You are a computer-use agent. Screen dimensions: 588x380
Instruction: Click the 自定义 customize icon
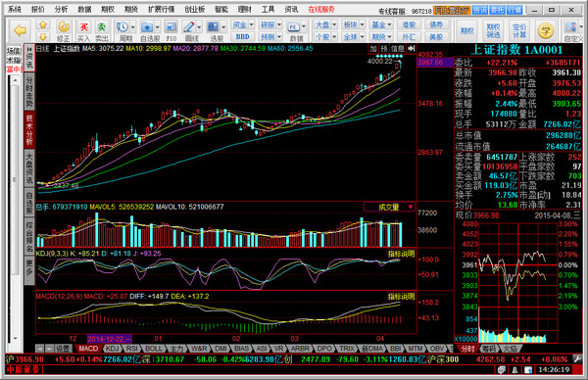(x=571, y=27)
